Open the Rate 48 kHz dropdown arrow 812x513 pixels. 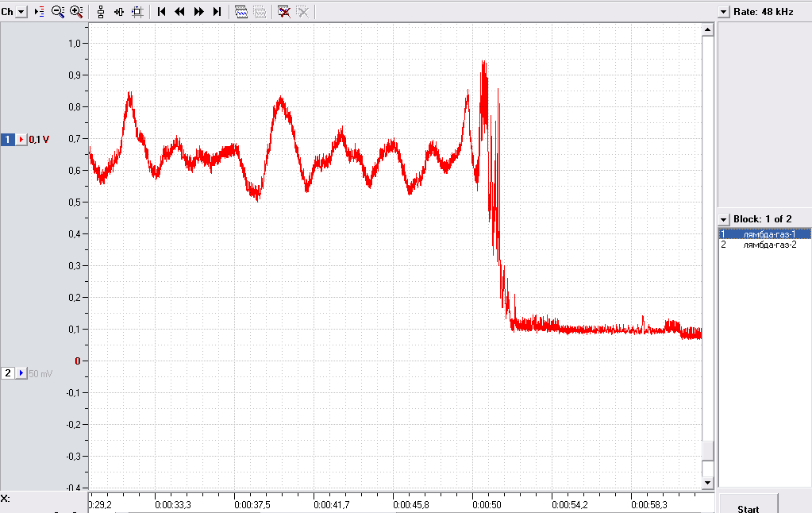pyautogui.click(x=723, y=12)
